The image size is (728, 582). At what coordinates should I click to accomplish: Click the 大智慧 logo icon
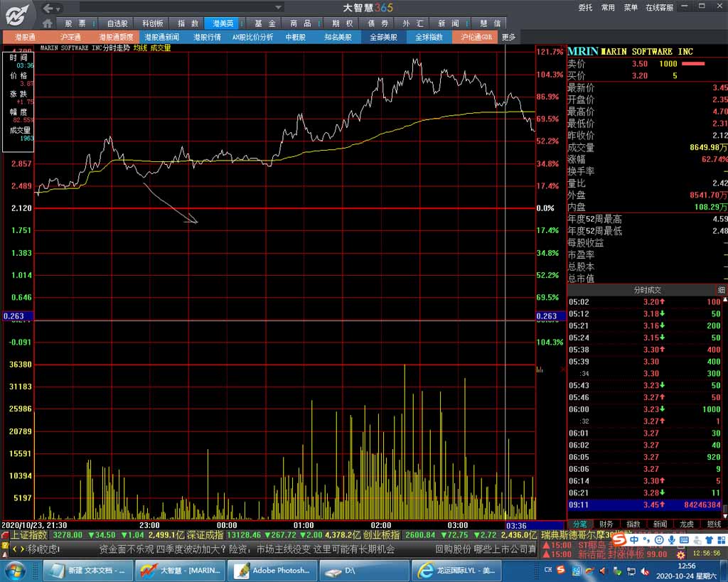pos(17,15)
